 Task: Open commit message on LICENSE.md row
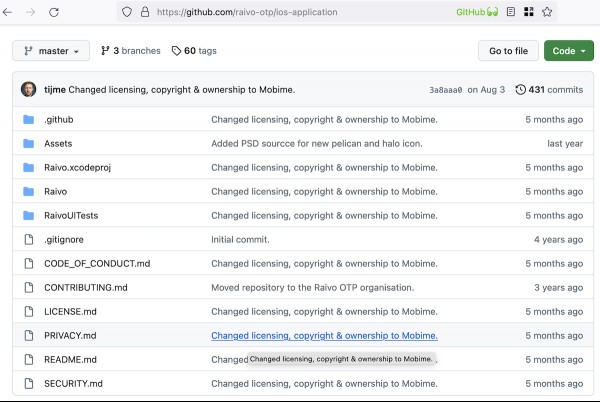324,312
